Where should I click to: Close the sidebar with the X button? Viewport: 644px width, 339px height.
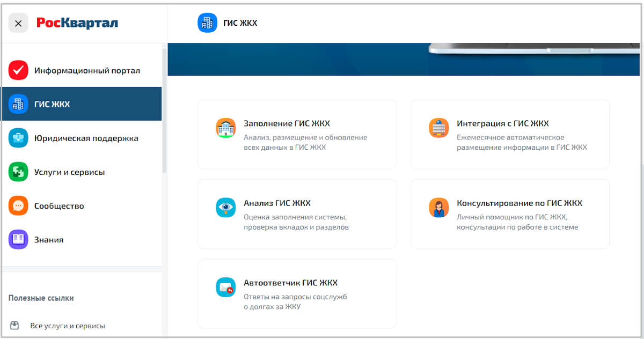pos(18,23)
